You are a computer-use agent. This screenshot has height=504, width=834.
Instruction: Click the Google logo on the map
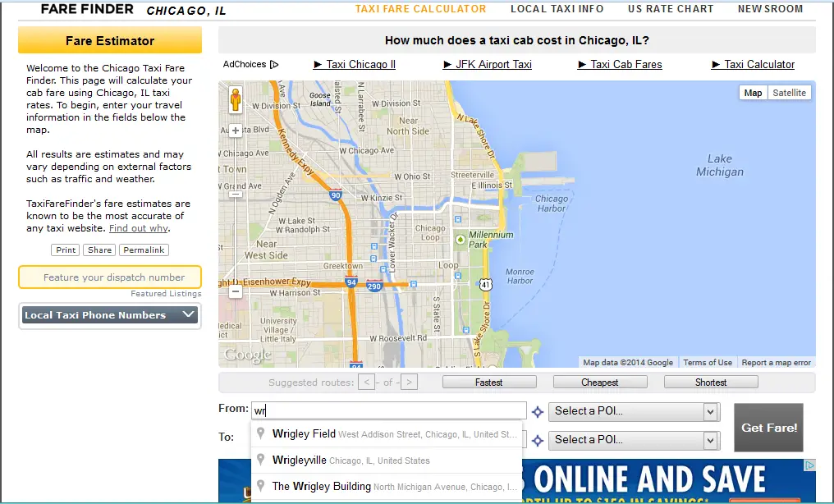tap(248, 355)
